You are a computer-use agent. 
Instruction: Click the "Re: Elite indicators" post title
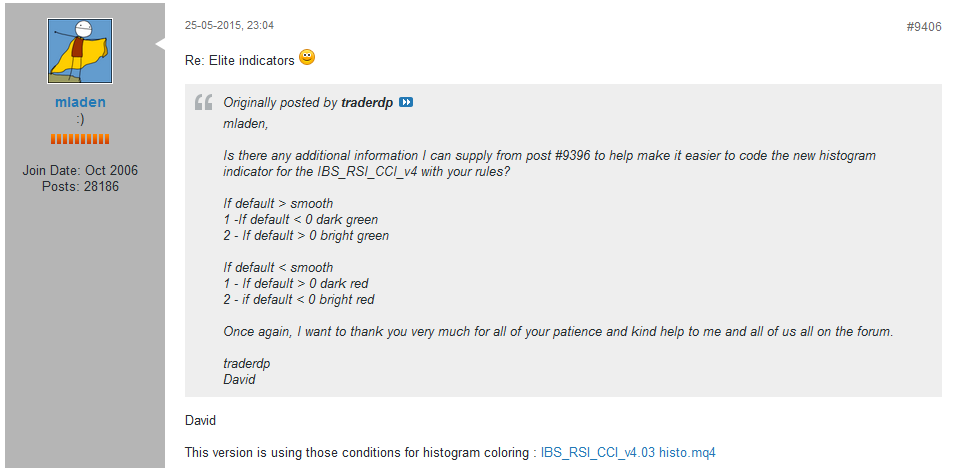(x=240, y=61)
